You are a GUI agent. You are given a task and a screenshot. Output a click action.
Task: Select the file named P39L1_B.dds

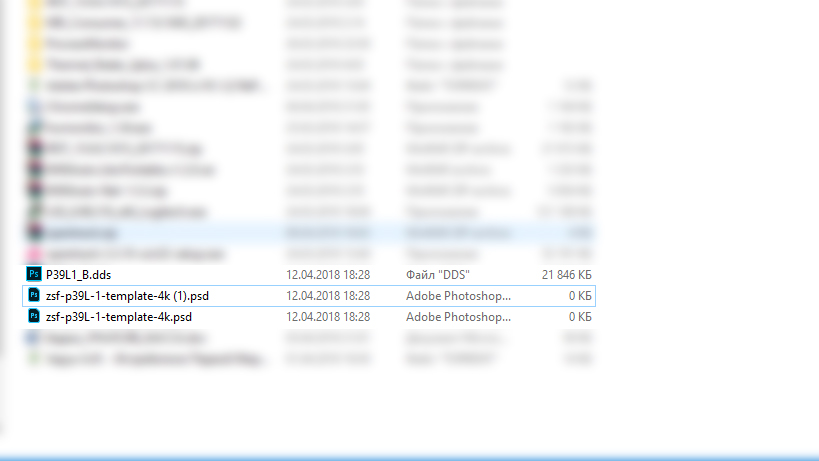tap(78, 275)
